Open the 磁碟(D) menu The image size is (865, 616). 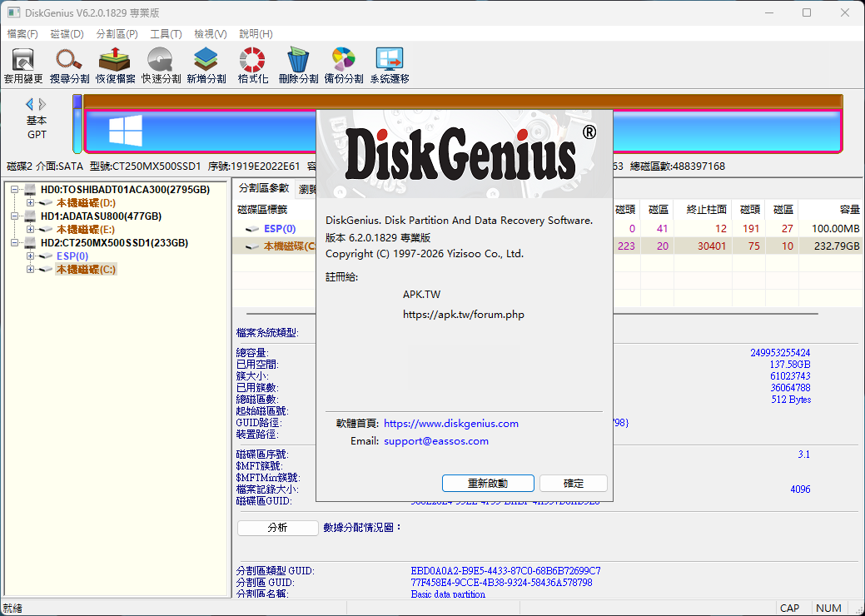(67, 34)
